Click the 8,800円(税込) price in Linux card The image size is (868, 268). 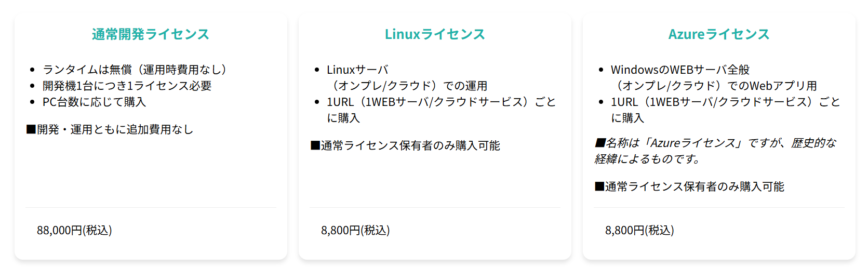[x=355, y=230]
